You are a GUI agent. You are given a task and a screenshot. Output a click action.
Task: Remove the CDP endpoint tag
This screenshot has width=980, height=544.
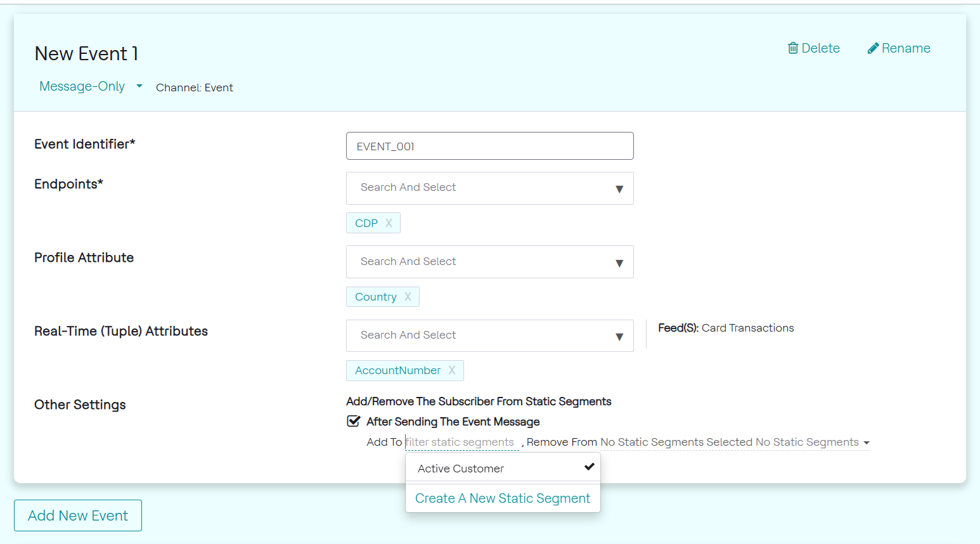pyautogui.click(x=389, y=223)
